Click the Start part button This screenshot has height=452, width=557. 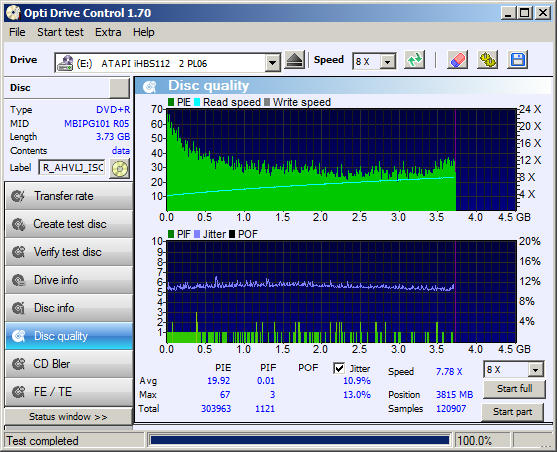coord(512,412)
